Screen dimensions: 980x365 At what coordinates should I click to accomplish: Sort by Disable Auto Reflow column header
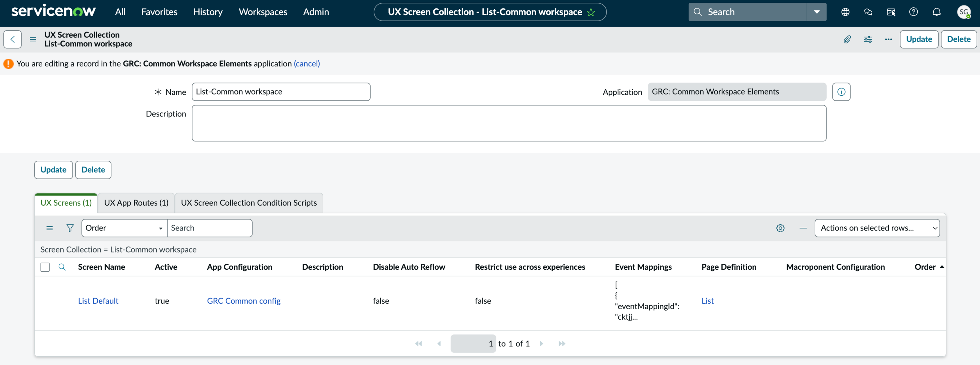409,267
